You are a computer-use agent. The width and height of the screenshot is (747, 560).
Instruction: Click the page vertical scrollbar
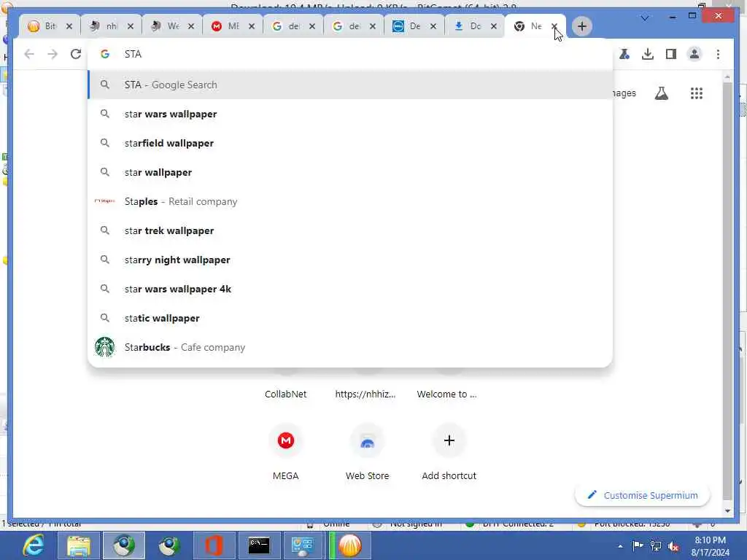[727, 290]
